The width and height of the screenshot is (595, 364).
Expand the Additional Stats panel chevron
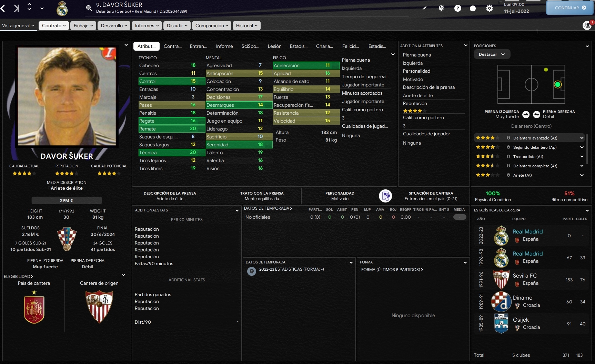point(237,210)
